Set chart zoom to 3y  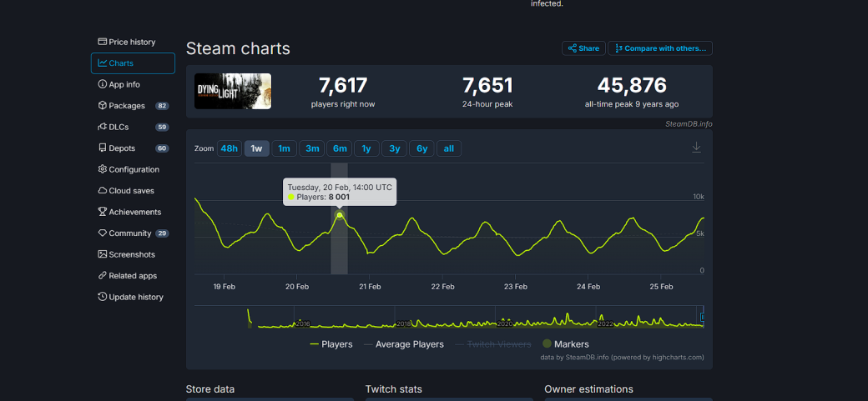coord(394,148)
